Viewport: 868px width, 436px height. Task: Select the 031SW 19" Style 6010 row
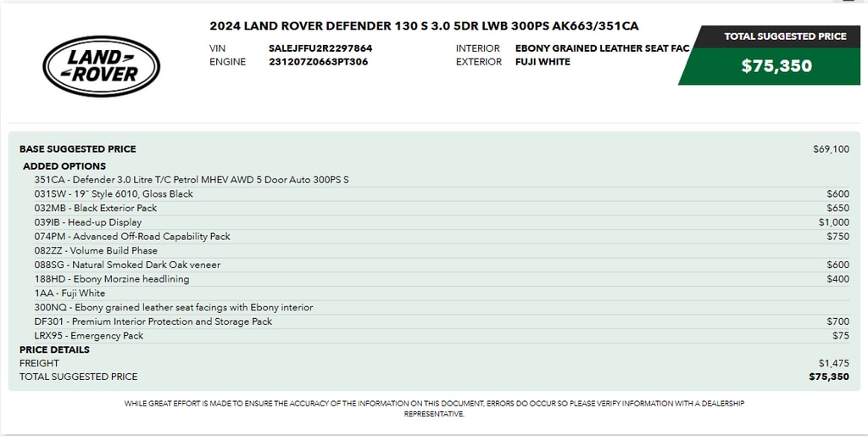(x=442, y=194)
